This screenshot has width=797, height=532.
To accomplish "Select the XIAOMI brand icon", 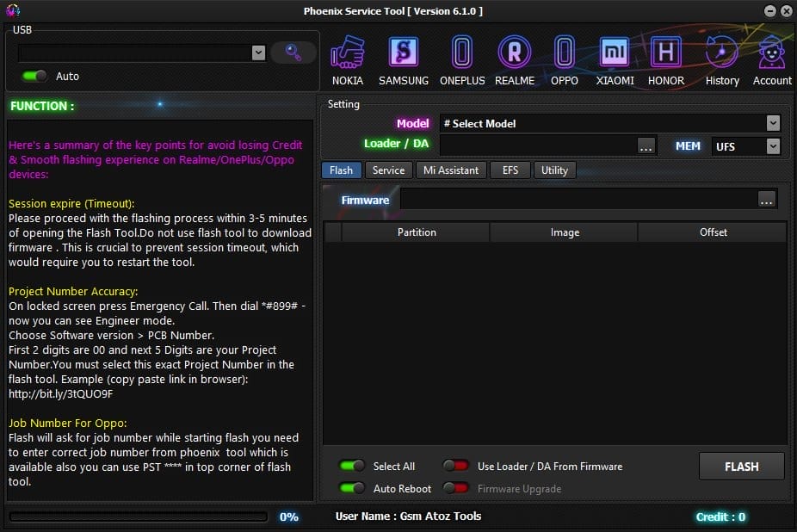I will click(x=614, y=56).
